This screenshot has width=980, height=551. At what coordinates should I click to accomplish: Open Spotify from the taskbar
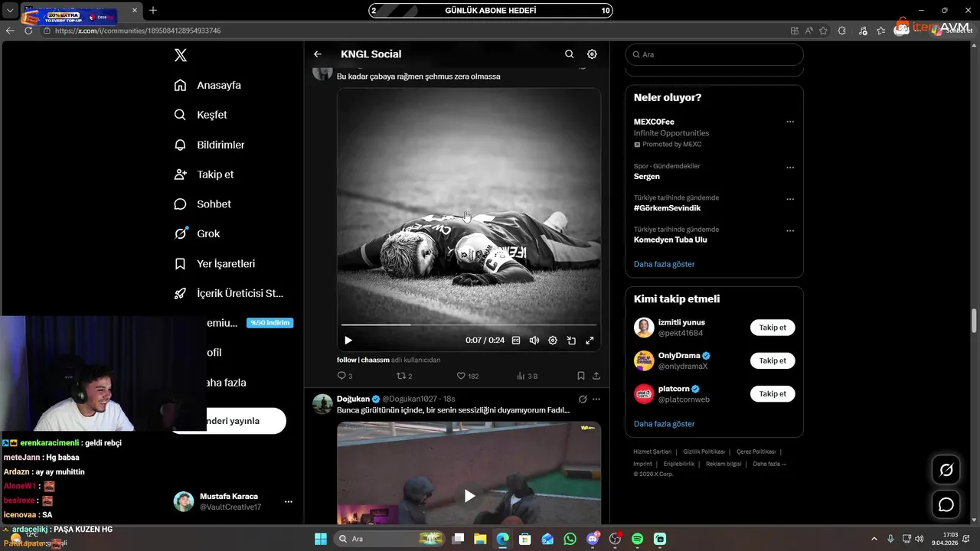(x=638, y=539)
